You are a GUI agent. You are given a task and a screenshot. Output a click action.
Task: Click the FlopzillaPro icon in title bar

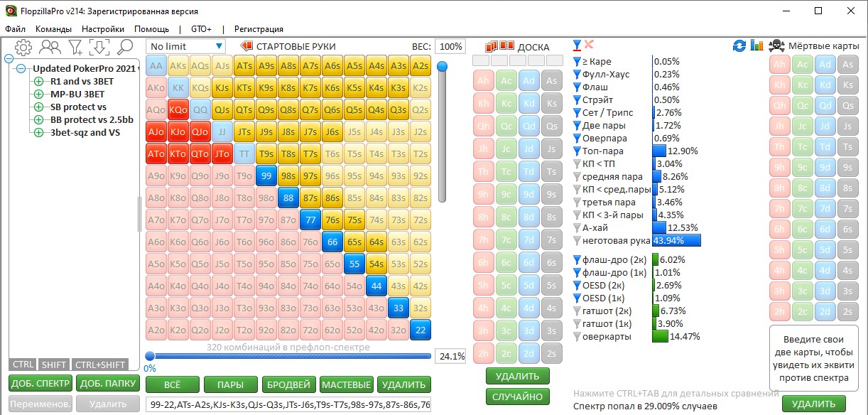point(9,11)
